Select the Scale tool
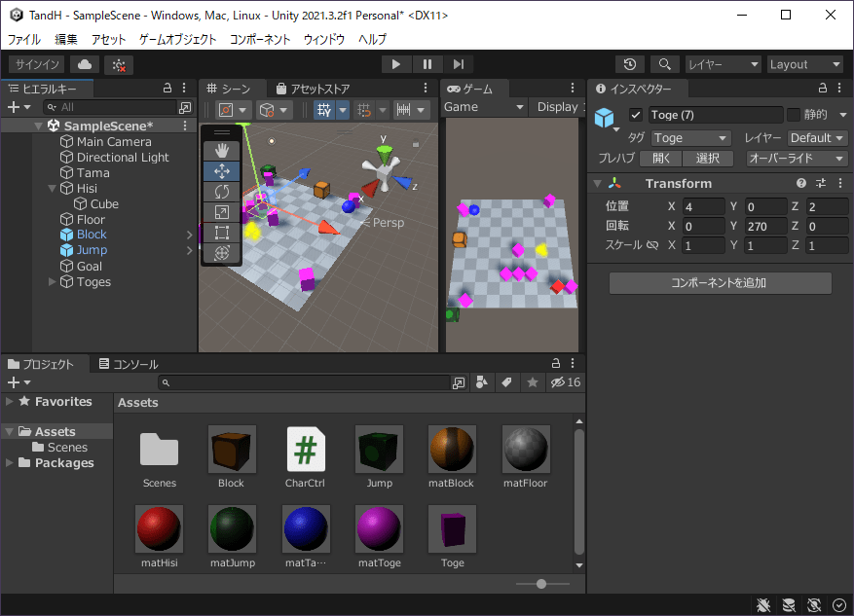 click(x=222, y=212)
